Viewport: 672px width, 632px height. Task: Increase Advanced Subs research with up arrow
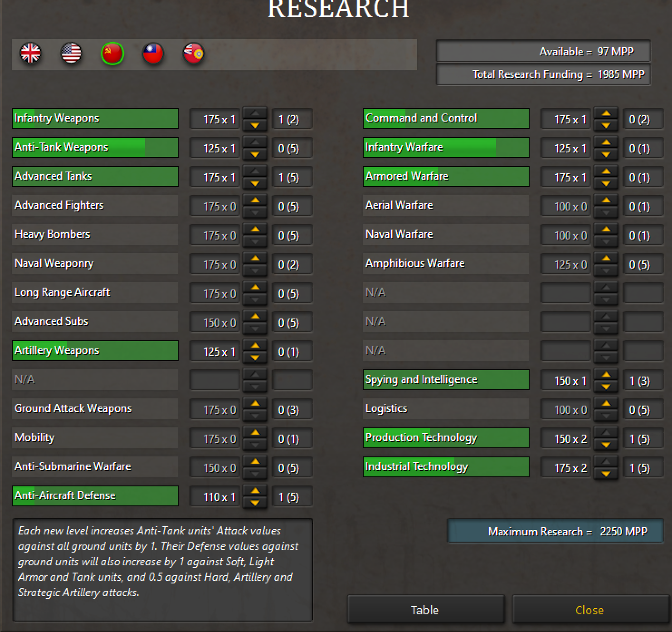tap(255, 317)
